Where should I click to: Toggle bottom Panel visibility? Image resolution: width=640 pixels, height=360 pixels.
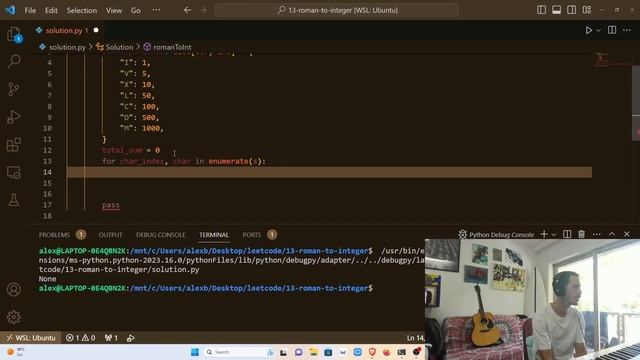pos(556,10)
